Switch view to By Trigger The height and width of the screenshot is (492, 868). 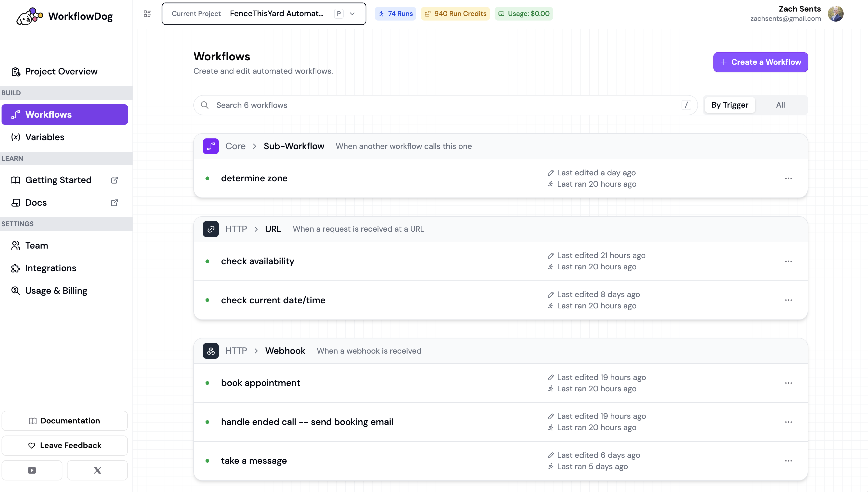click(x=730, y=105)
